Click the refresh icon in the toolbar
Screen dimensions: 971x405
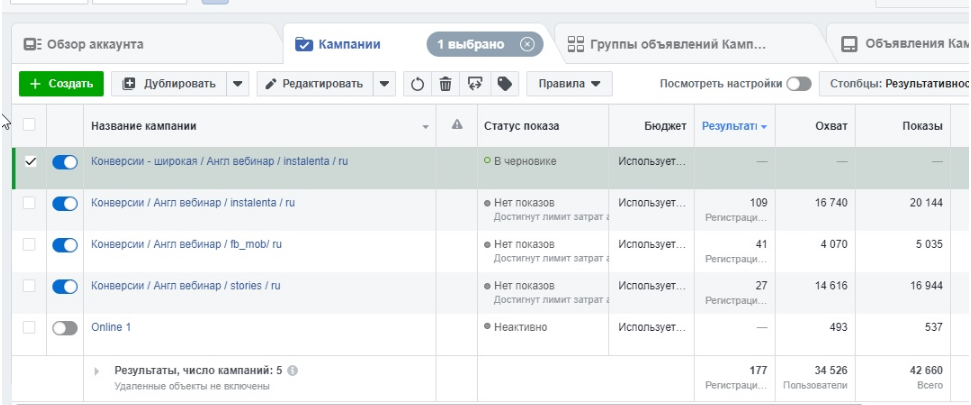click(x=417, y=84)
